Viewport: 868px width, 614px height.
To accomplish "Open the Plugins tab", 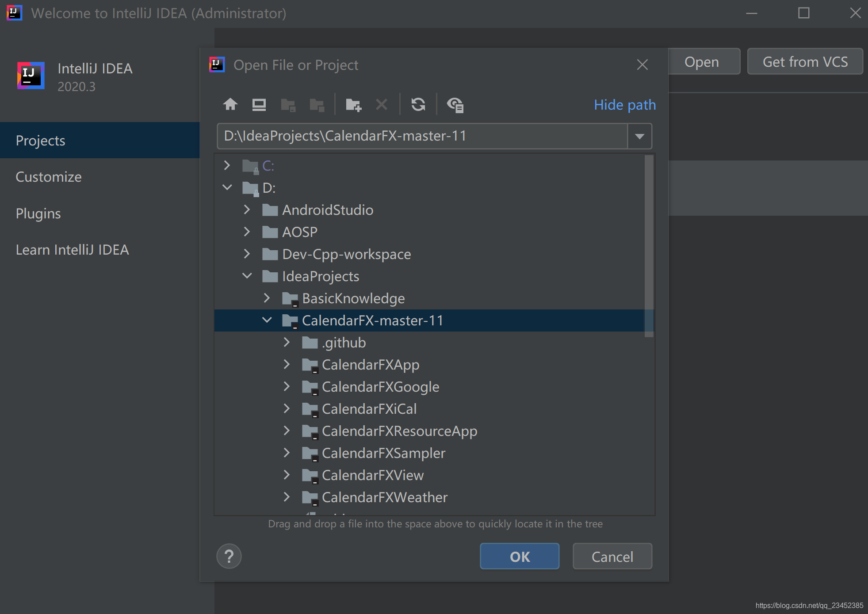I will click(100, 213).
